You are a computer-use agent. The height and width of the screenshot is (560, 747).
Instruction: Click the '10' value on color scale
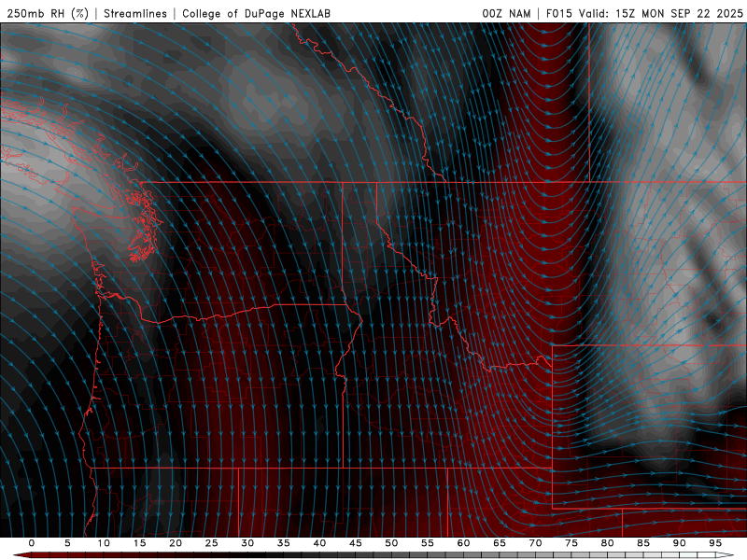tap(104, 543)
